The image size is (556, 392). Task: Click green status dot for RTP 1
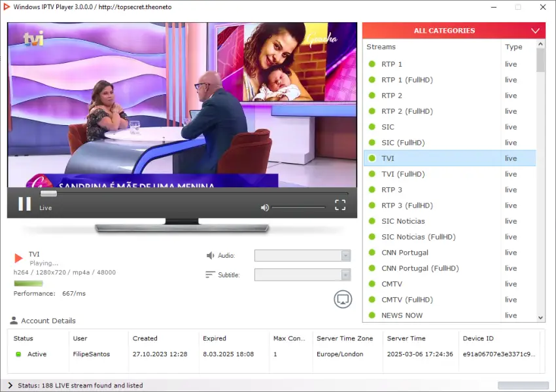pyautogui.click(x=372, y=64)
